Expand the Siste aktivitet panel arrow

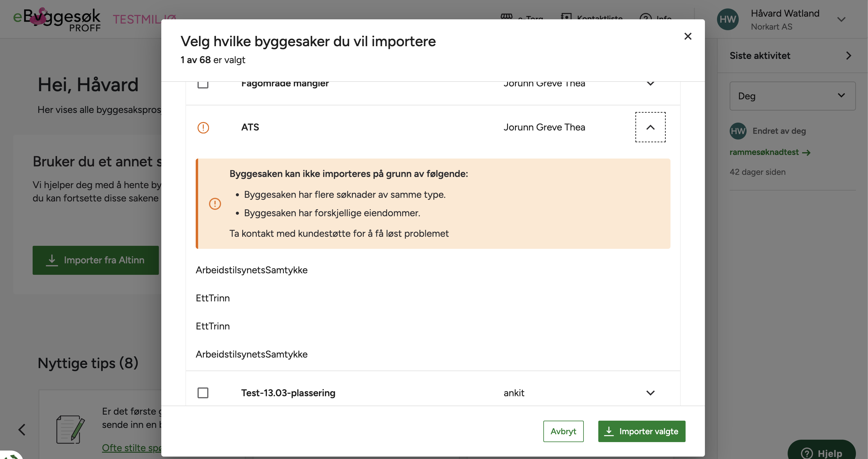pyautogui.click(x=848, y=56)
